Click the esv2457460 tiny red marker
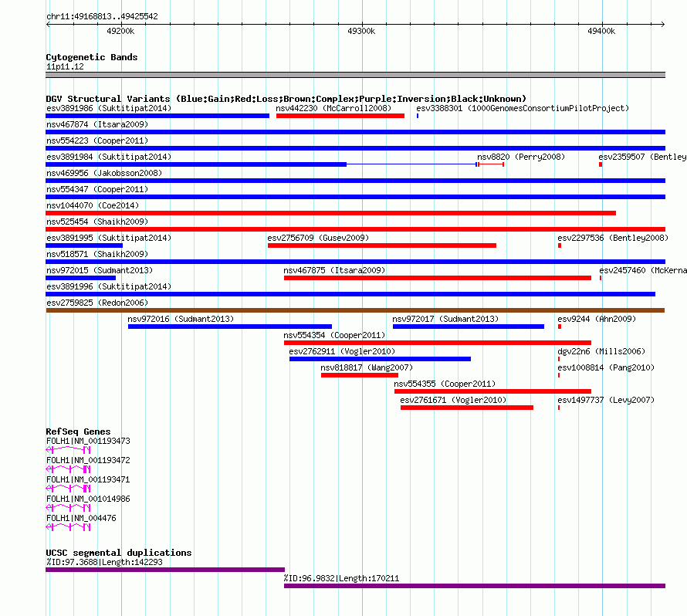This screenshot has width=687, height=616. (x=601, y=278)
